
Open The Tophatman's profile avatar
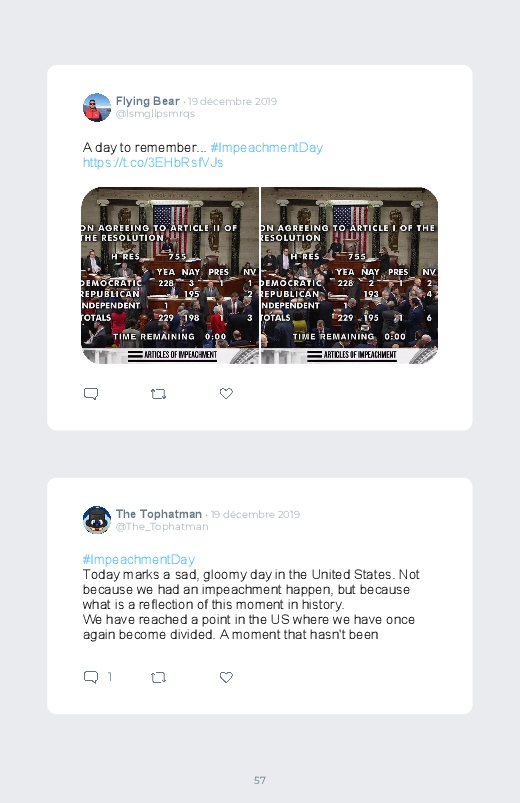coord(97,520)
